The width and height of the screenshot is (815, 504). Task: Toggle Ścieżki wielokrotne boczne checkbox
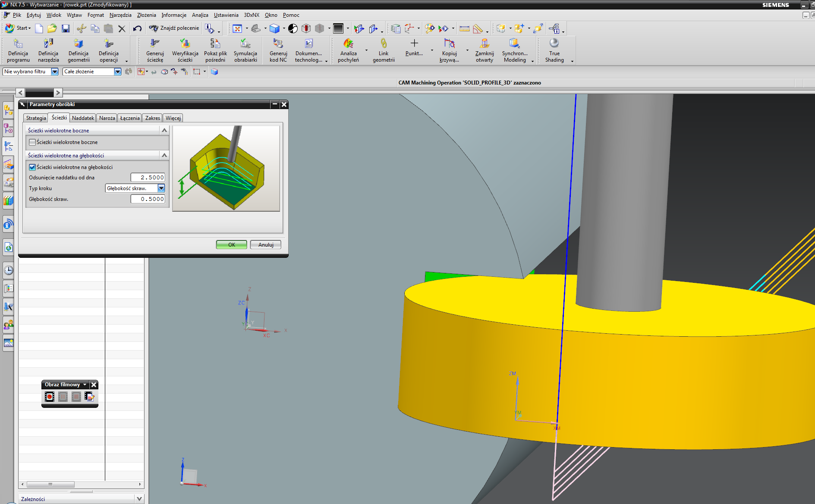[32, 142]
